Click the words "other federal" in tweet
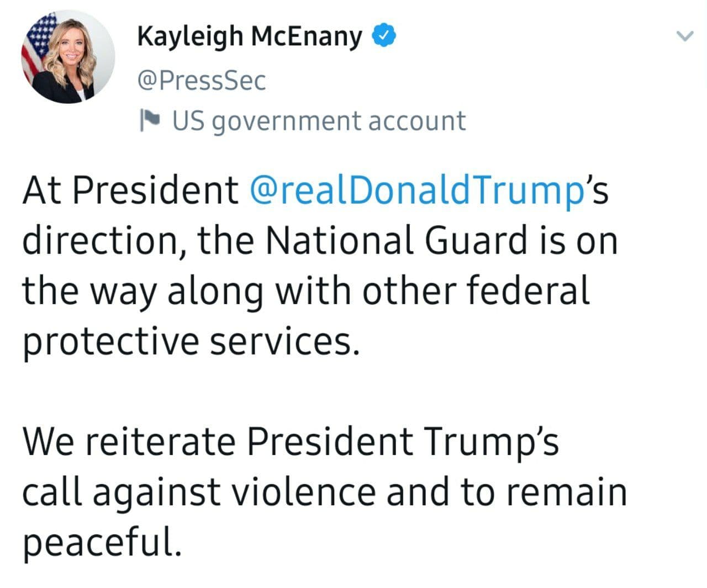 [476, 290]
